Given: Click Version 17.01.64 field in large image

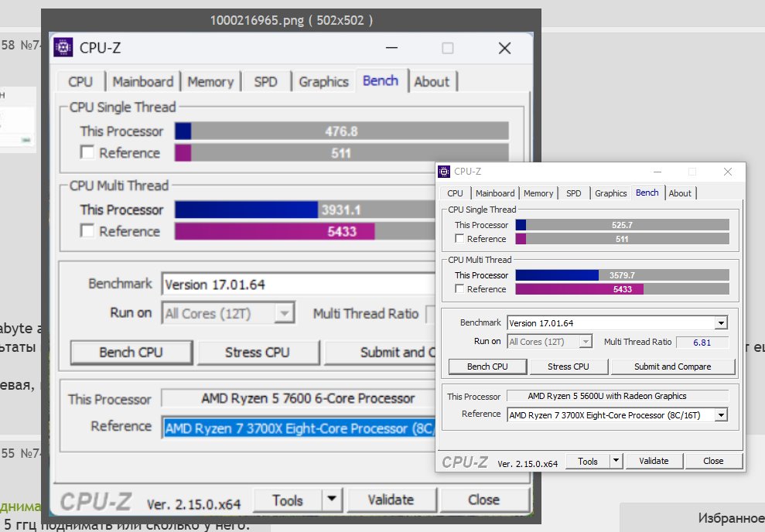Looking at the screenshot, I should (299, 285).
